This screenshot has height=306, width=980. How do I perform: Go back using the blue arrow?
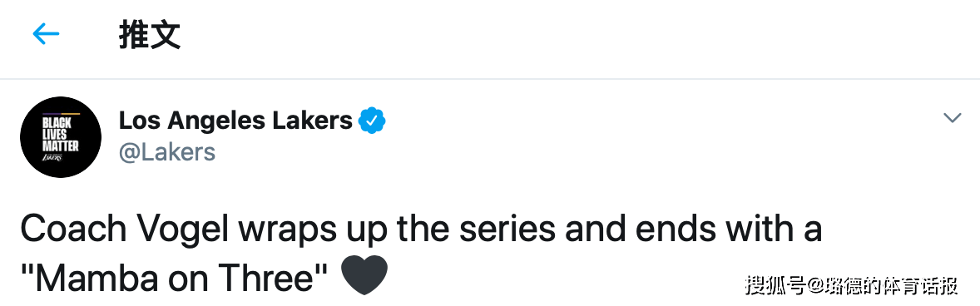pos(46,34)
